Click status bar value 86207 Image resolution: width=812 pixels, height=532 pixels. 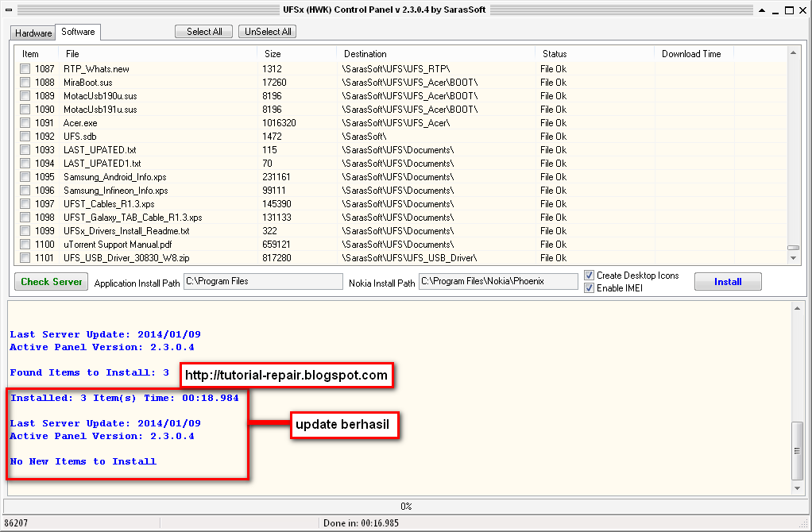[16, 523]
